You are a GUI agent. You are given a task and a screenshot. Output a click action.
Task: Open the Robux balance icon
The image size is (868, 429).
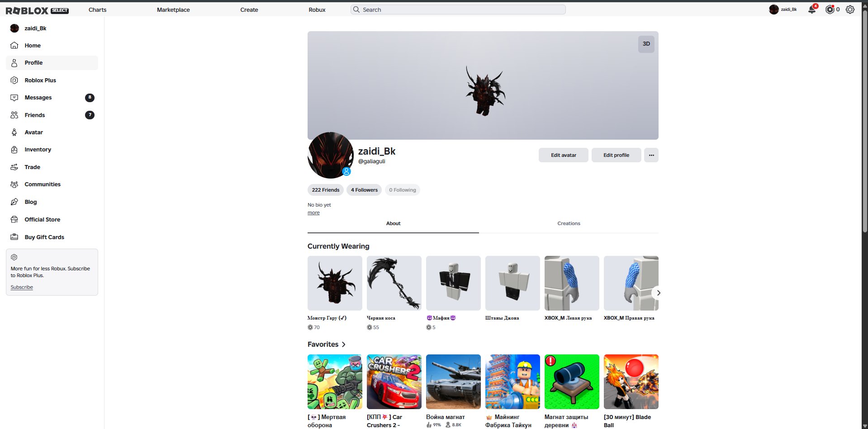tap(830, 9)
